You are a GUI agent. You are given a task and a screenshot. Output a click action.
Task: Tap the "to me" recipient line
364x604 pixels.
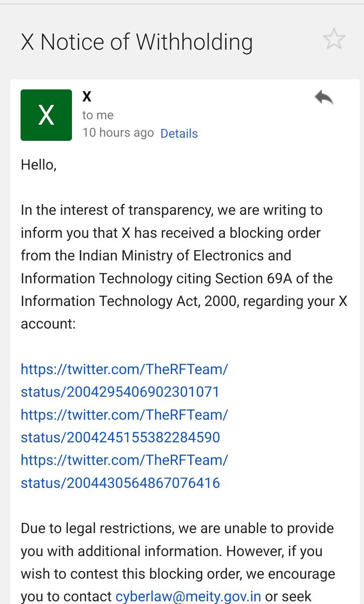pos(98,115)
